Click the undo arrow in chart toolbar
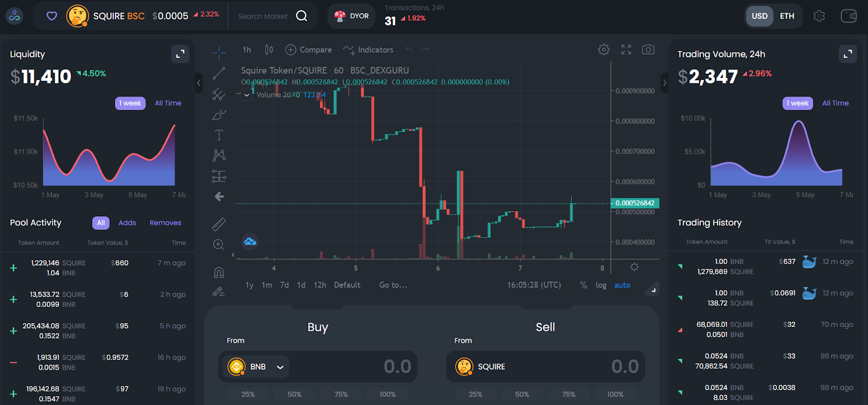 (409, 50)
